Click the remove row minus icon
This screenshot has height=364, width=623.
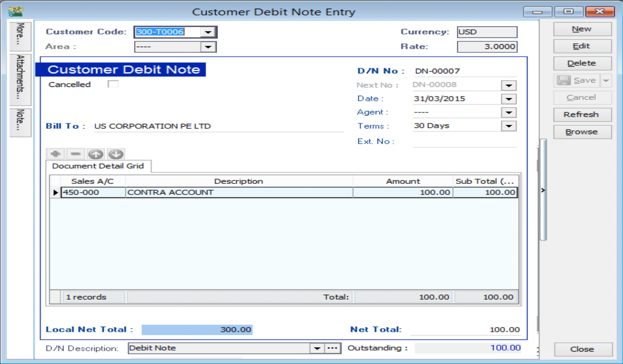coord(75,154)
